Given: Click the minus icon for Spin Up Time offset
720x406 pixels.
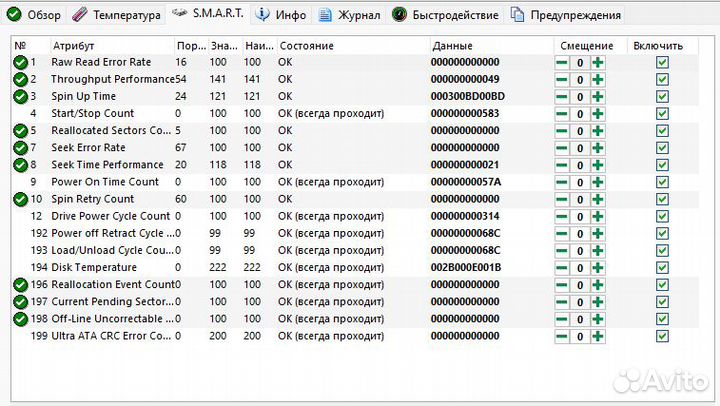Looking at the screenshot, I should point(562,97).
